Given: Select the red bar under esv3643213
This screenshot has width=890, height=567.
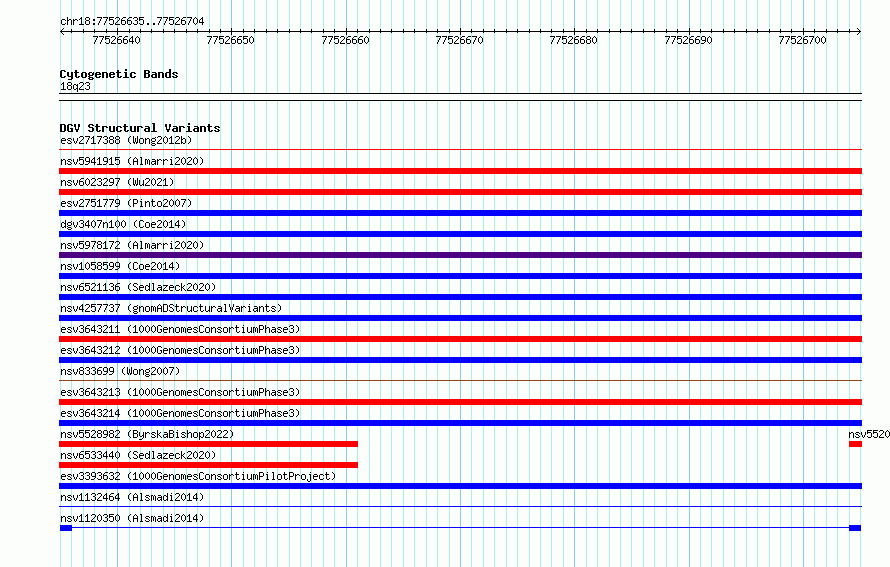Looking at the screenshot, I should click(460, 402).
